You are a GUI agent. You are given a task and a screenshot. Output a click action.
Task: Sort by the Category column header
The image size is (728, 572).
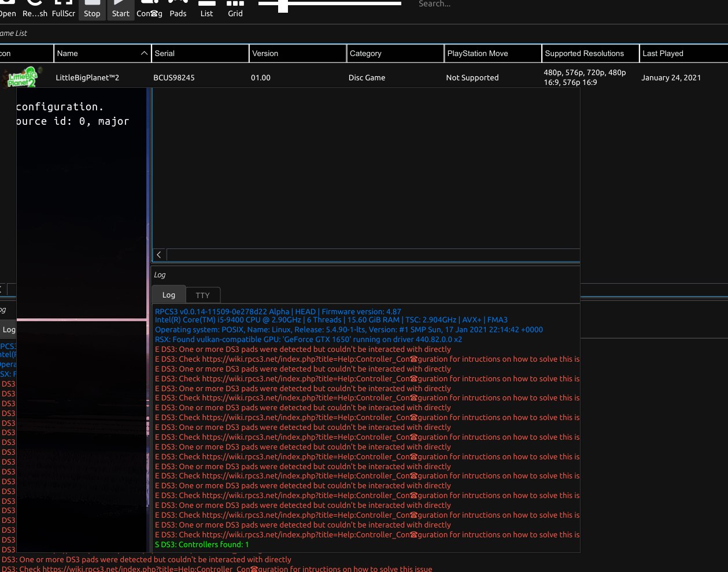(x=396, y=53)
